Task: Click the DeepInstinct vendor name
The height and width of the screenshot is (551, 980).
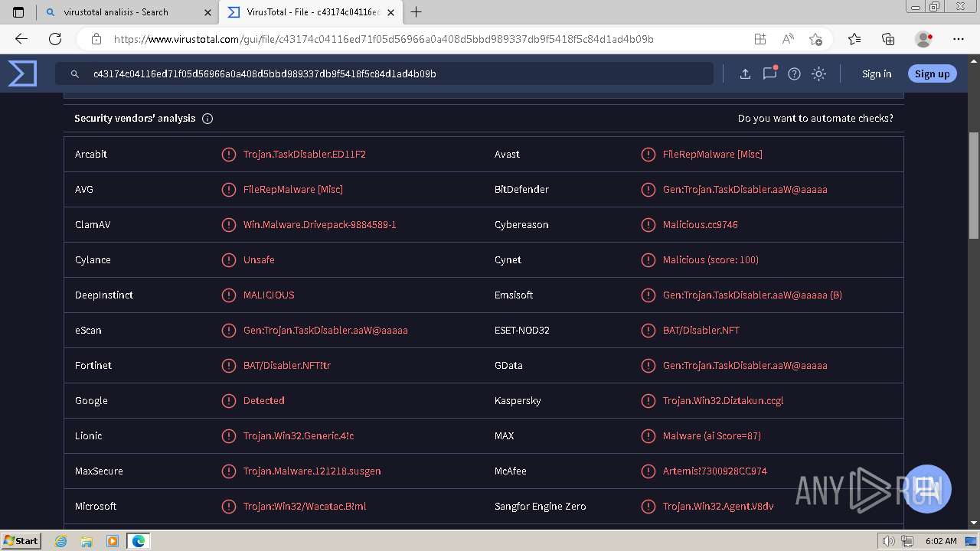Action: 104,295
